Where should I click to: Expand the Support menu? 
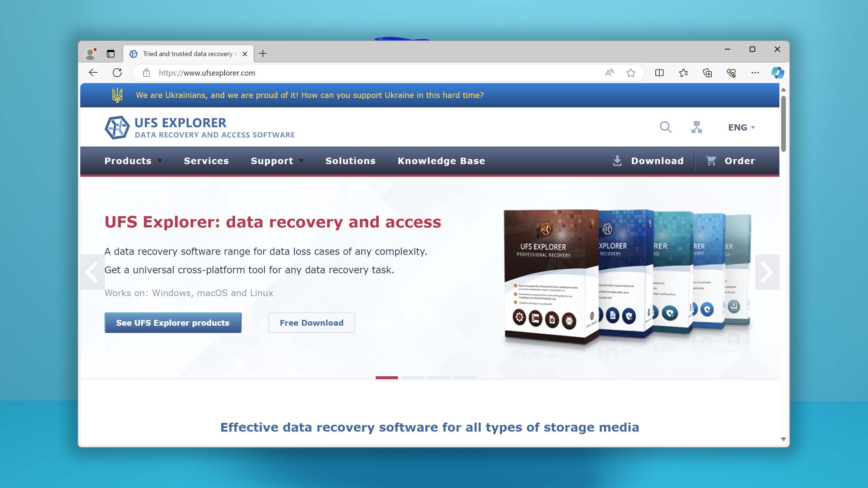[x=277, y=161]
